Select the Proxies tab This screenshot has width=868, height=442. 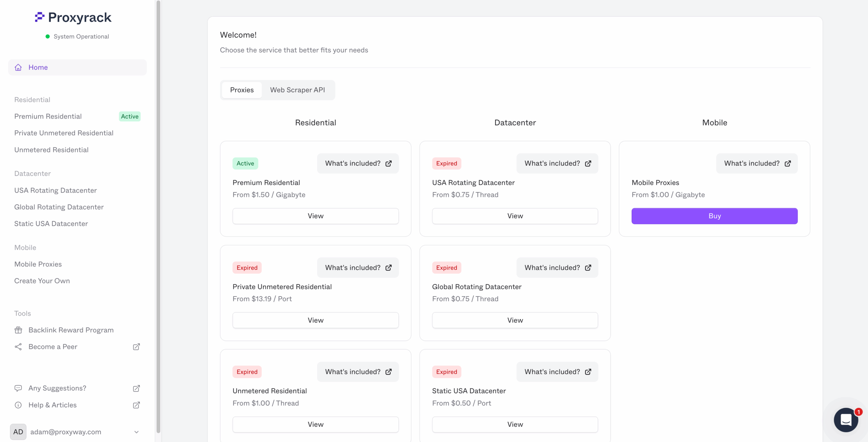coord(241,90)
